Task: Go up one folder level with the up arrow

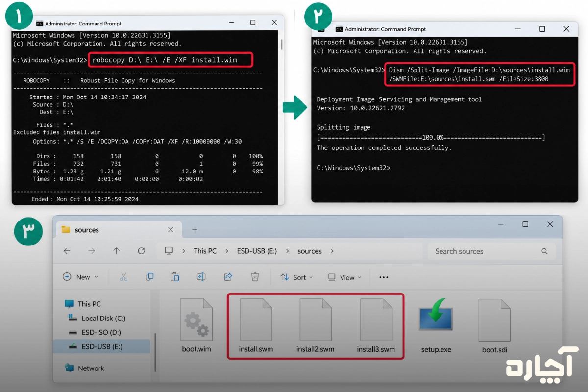Action: [x=116, y=251]
